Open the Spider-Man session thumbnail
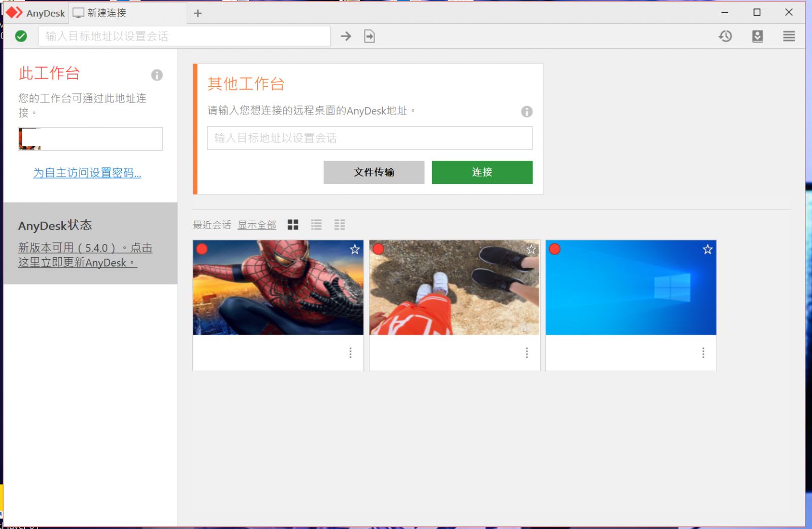 278,288
